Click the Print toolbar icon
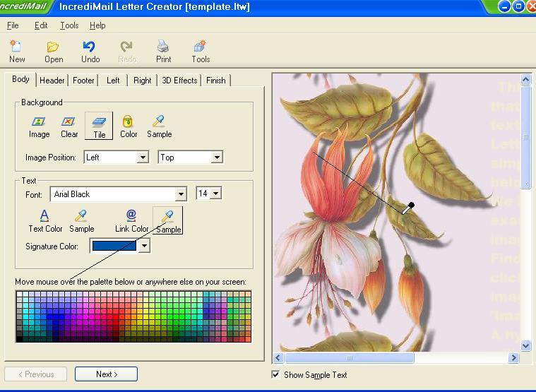Viewport: 536px width, 392px height. pos(163,47)
